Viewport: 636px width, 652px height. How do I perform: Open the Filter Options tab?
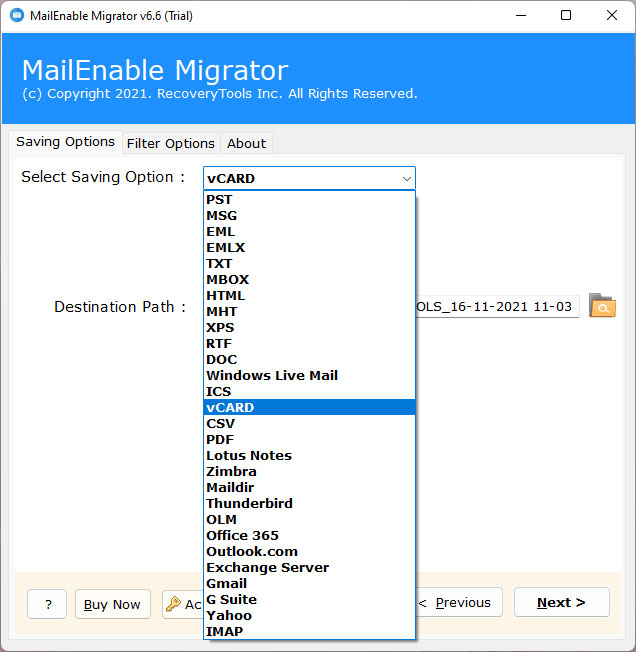171,143
